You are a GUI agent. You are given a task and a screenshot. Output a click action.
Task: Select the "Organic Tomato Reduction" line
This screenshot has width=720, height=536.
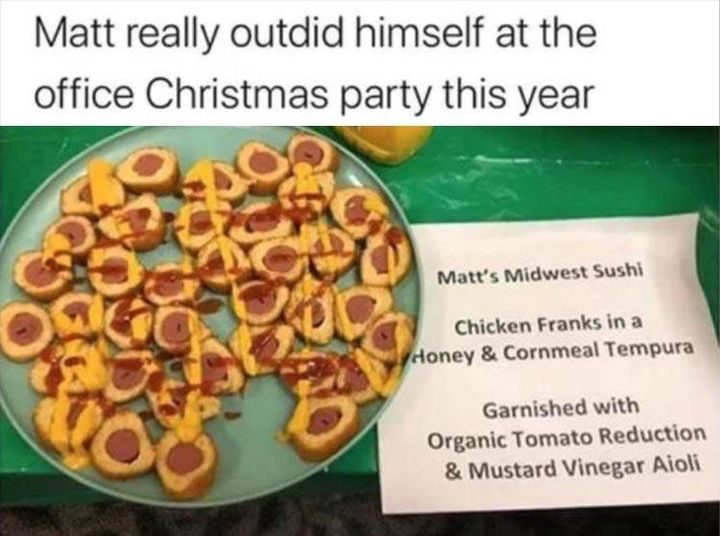click(x=567, y=438)
